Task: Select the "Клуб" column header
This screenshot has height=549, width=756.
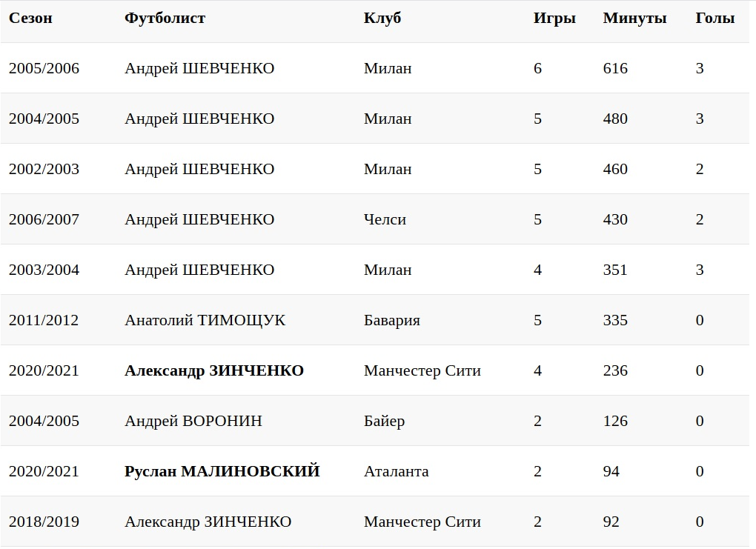Action: [382, 19]
